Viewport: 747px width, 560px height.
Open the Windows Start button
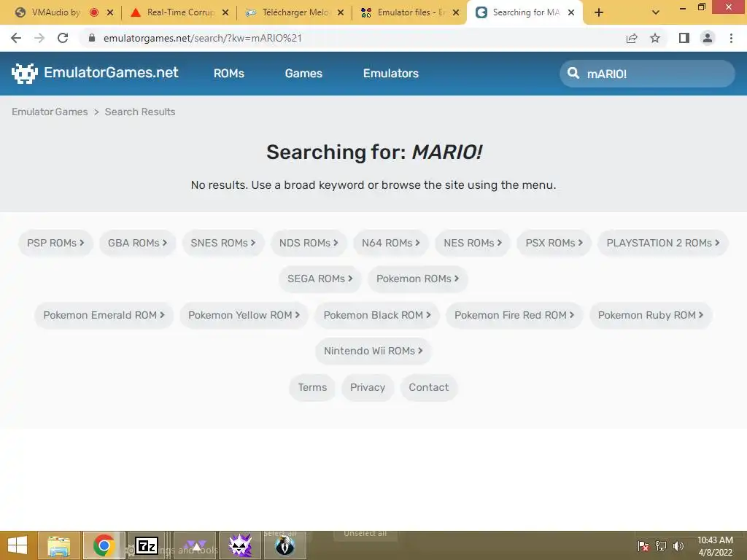click(18, 545)
